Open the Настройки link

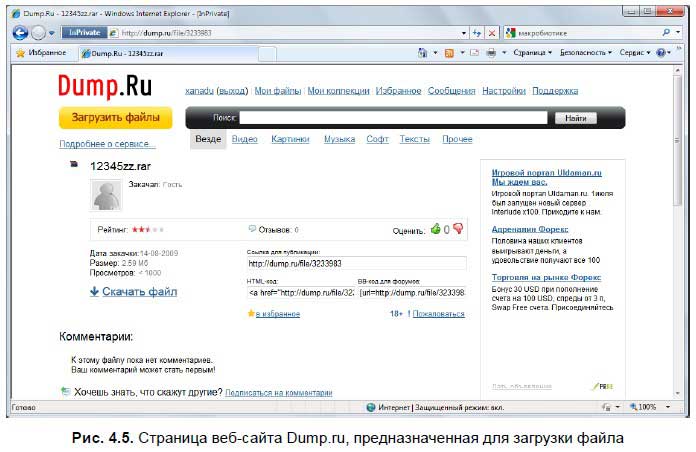tap(504, 91)
